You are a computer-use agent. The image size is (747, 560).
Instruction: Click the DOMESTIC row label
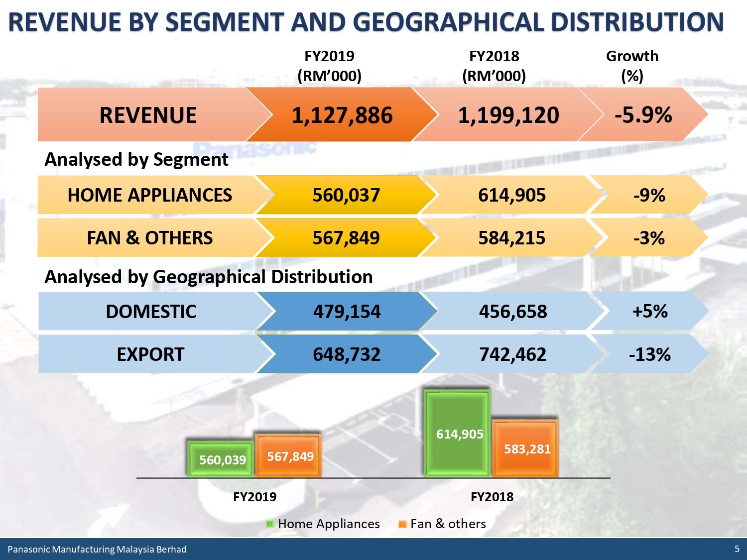pyautogui.click(x=151, y=312)
